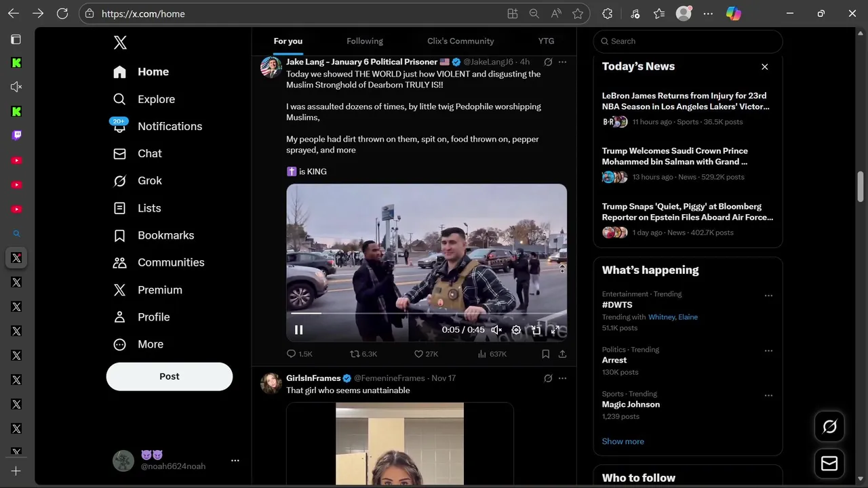Open Explore page
The width and height of the screenshot is (868, 488).
(x=144, y=99)
